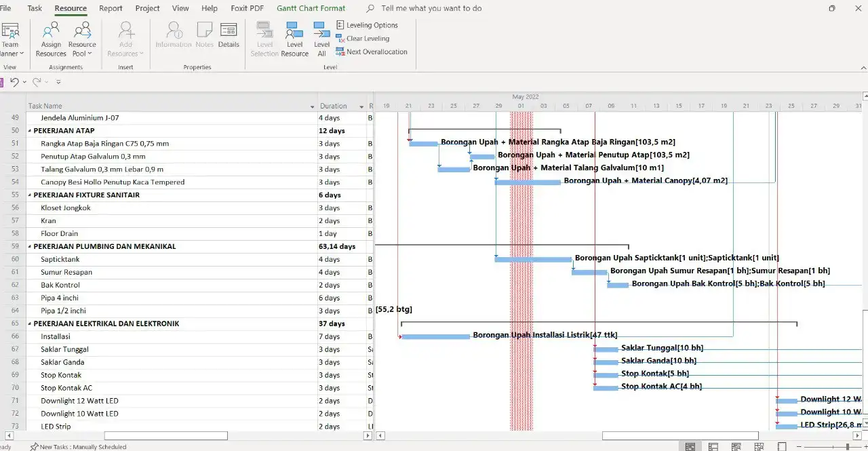Open resource Notes
The width and height of the screenshot is (868, 451).
pyautogui.click(x=205, y=35)
